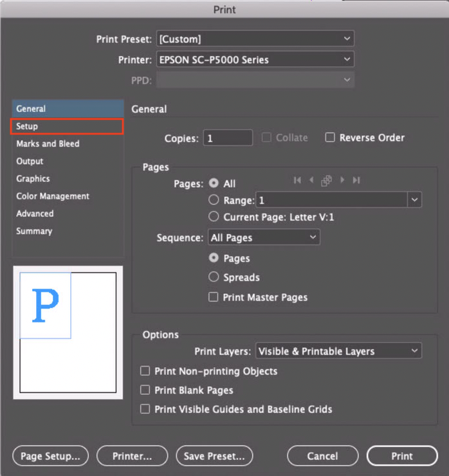Expand the Range field dropdown arrow

[x=414, y=200]
